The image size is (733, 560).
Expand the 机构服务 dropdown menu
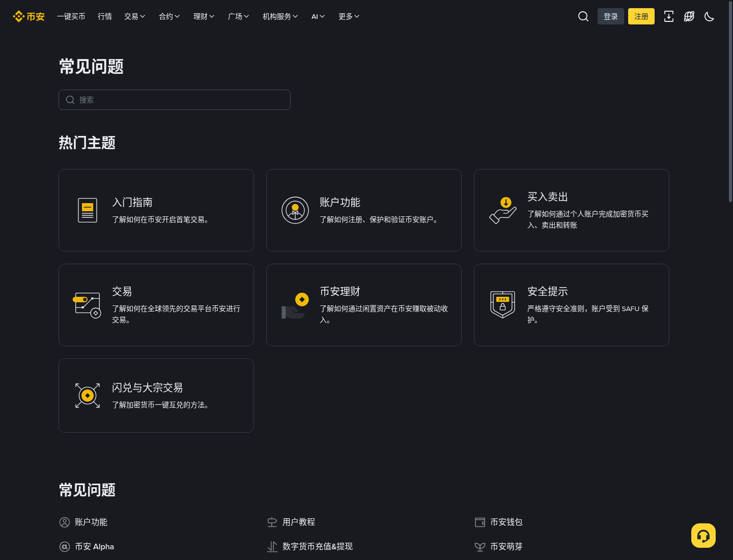pos(280,16)
